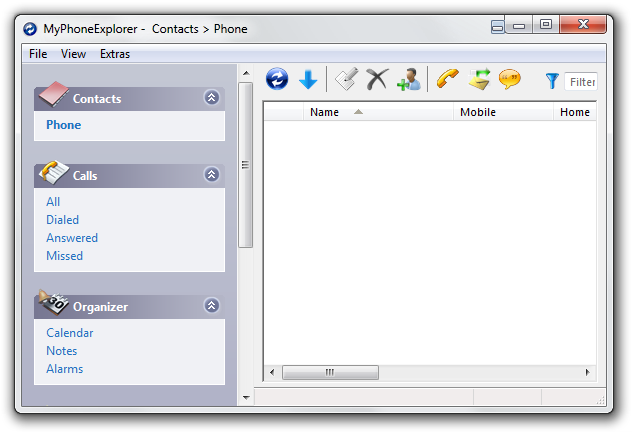The height and width of the screenshot is (432, 632).
Task: Open the File menu
Action: [x=38, y=54]
